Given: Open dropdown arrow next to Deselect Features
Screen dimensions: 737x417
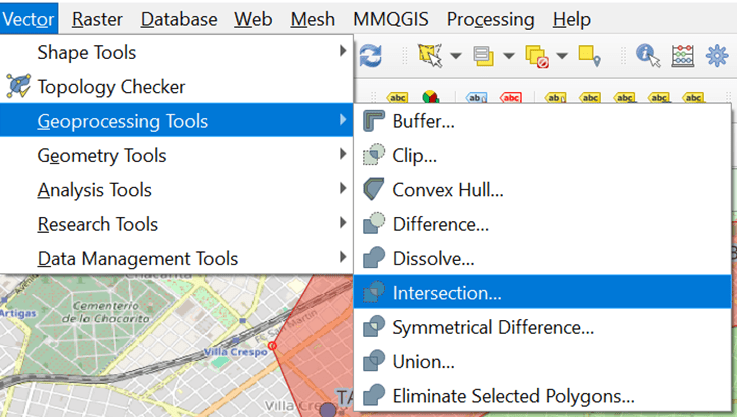Looking at the screenshot, I should pos(562,55).
